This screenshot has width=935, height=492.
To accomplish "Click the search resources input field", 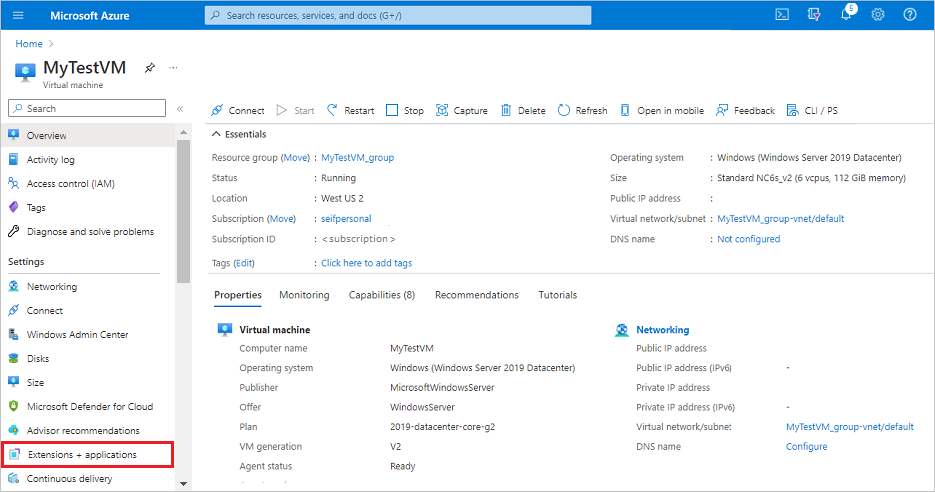I will (x=397, y=15).
